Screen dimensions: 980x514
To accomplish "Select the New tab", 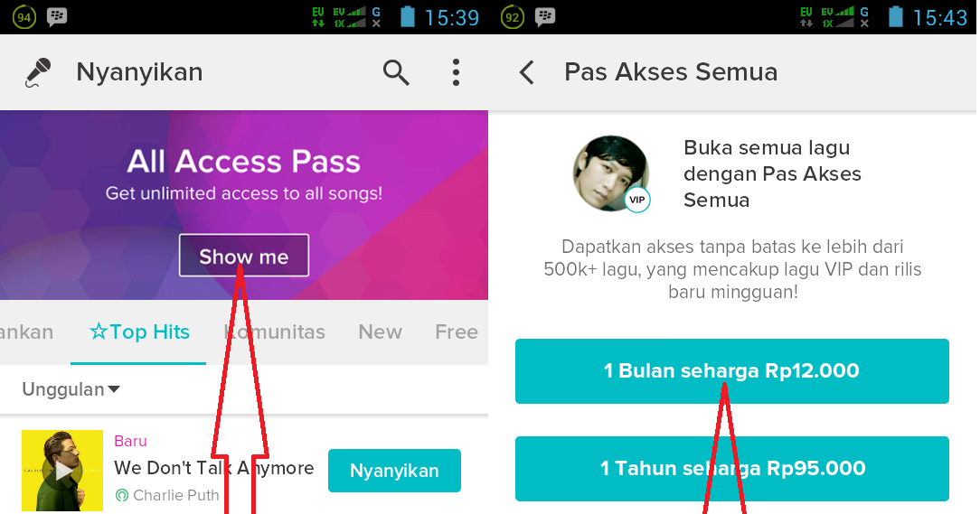I will pos(380,332).
